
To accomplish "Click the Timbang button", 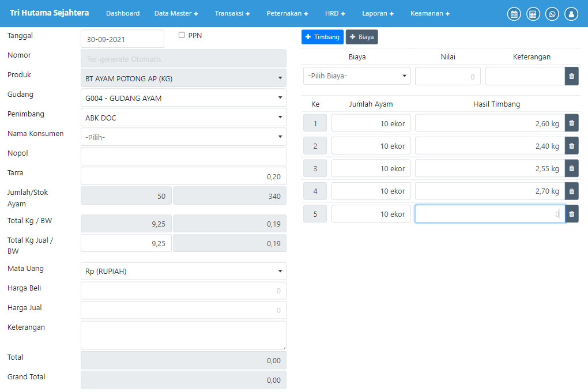I will pos(322,37).
